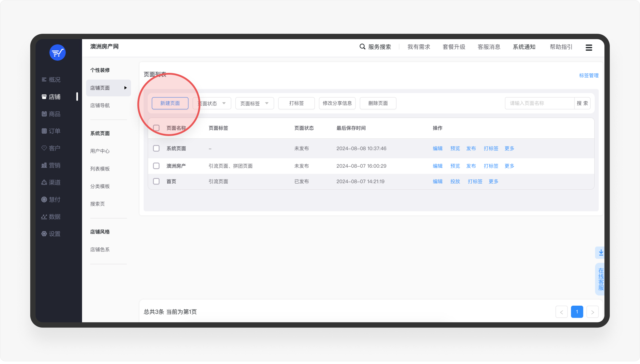Click 编辑 for 系统页面 row
Viewport: 640px width, 364px height.
438,148
